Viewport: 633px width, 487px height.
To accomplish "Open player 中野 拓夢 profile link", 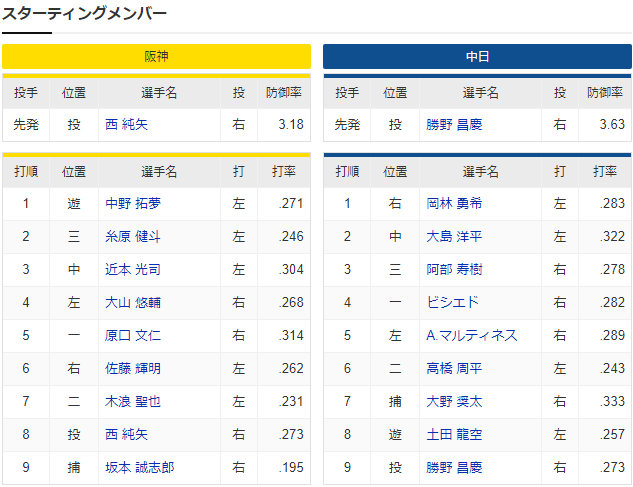I will (x=133, y=203).
